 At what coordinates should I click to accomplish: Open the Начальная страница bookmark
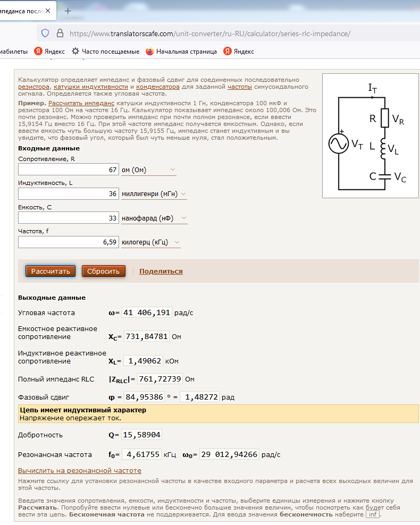tap(181, 51)
